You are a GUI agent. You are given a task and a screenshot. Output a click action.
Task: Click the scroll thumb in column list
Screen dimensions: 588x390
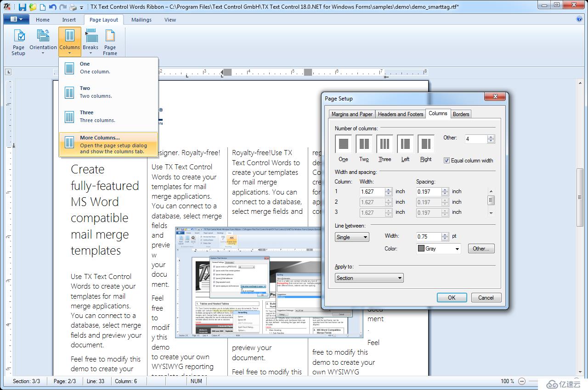pyautogui.click(x=491, y=201)
